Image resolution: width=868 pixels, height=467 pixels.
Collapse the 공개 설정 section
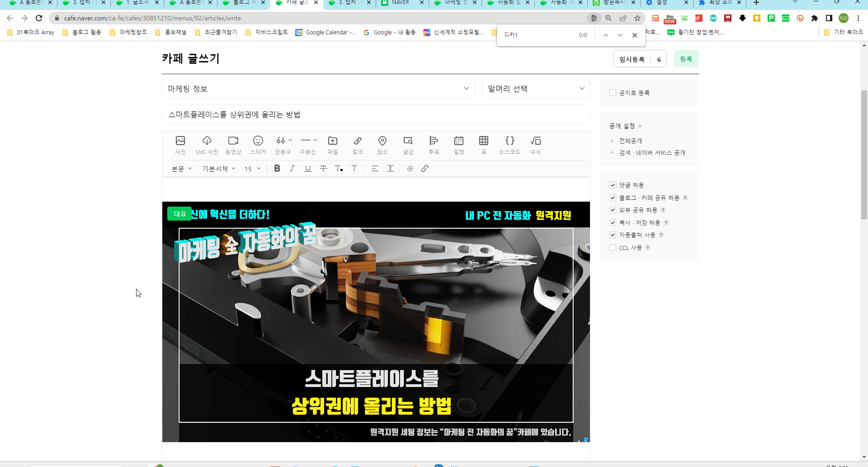click(626, 126)
